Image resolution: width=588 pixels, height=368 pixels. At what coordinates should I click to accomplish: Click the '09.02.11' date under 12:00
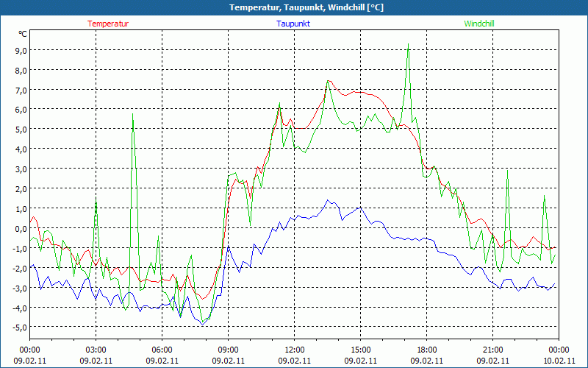(295, 361)
